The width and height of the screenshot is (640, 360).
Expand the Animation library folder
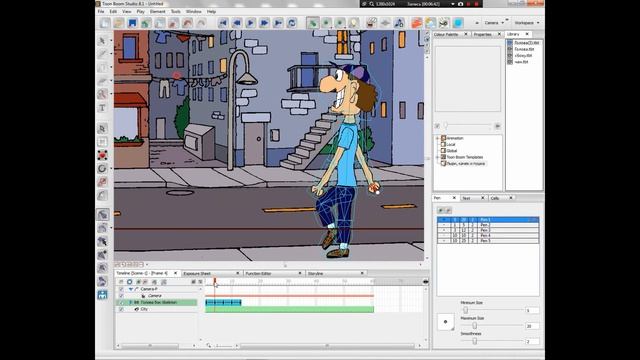point(438,138)
